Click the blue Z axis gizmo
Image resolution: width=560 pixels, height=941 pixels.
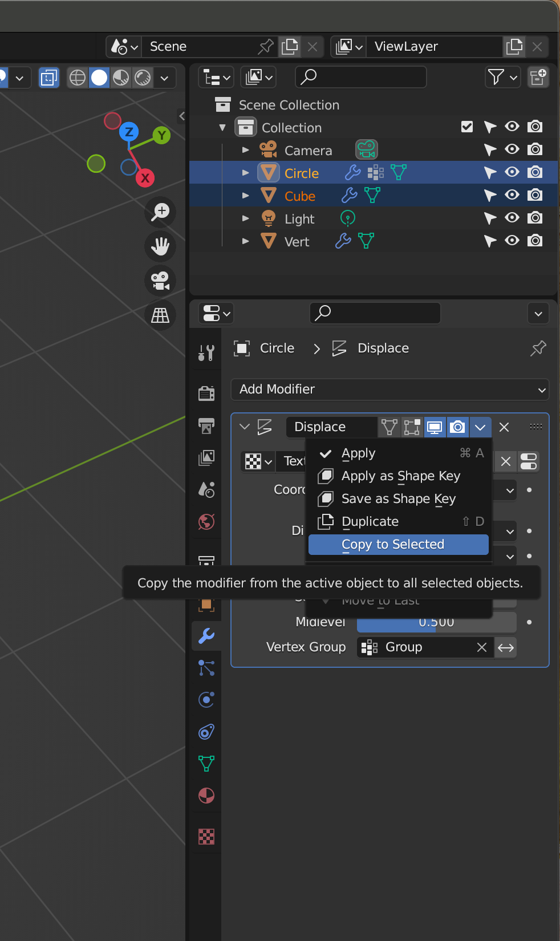click(x=129, y=132)
